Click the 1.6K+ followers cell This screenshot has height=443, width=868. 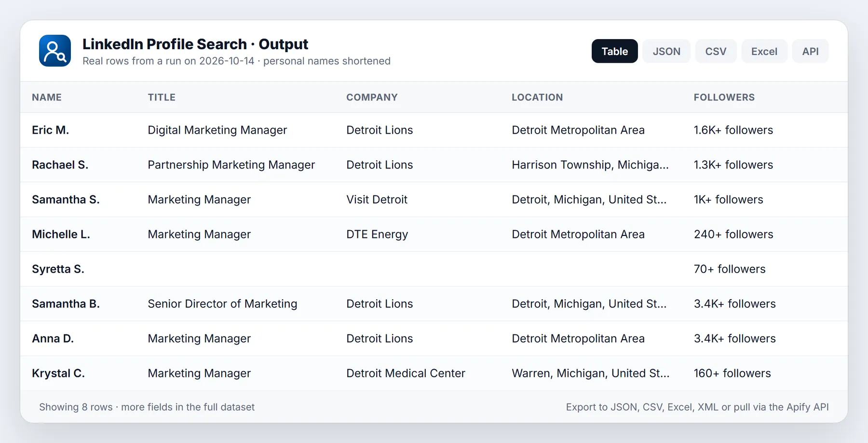click(x=733, y=130)
